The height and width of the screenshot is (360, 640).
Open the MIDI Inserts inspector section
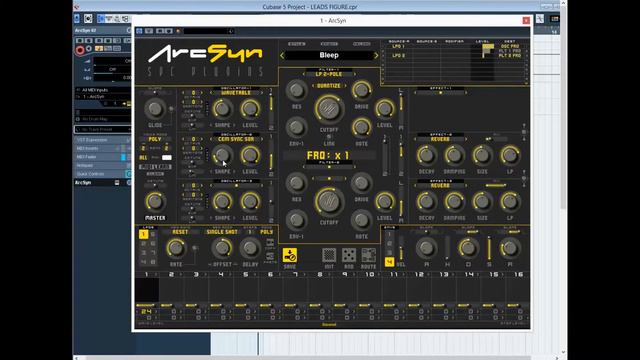(x=102, y=149)
